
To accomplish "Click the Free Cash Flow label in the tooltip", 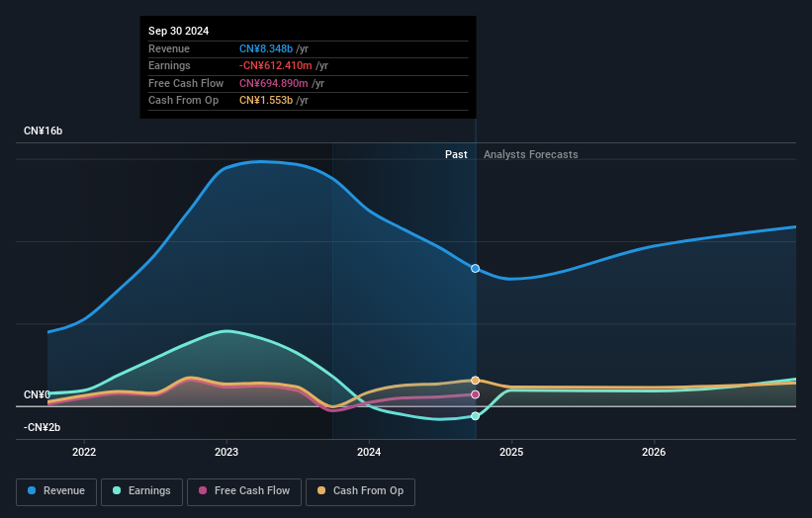I will 186,83.
